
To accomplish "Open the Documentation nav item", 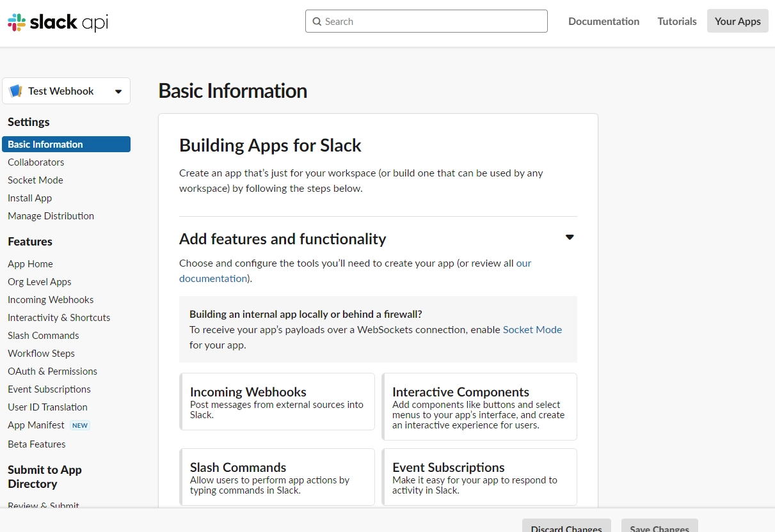I will [x=603, y=21].
